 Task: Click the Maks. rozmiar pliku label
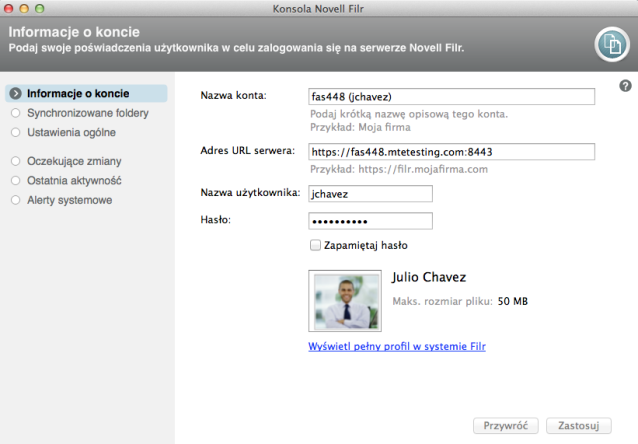point(442,302)
